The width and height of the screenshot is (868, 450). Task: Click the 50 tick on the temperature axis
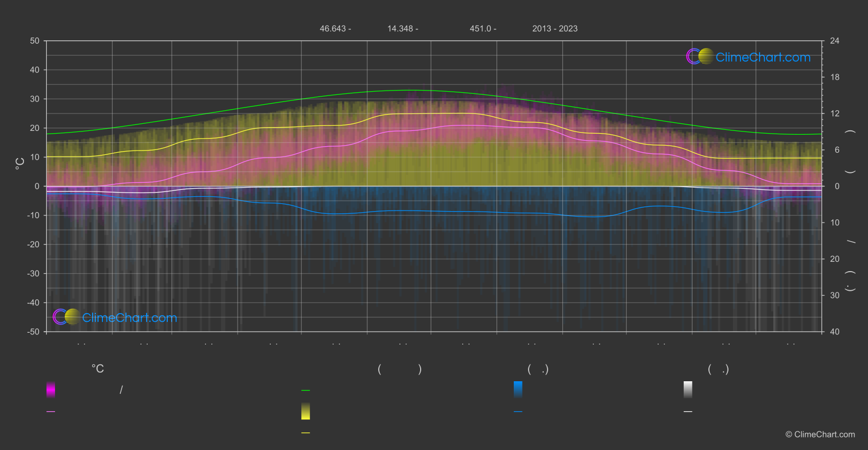click(x=35, y=41)
